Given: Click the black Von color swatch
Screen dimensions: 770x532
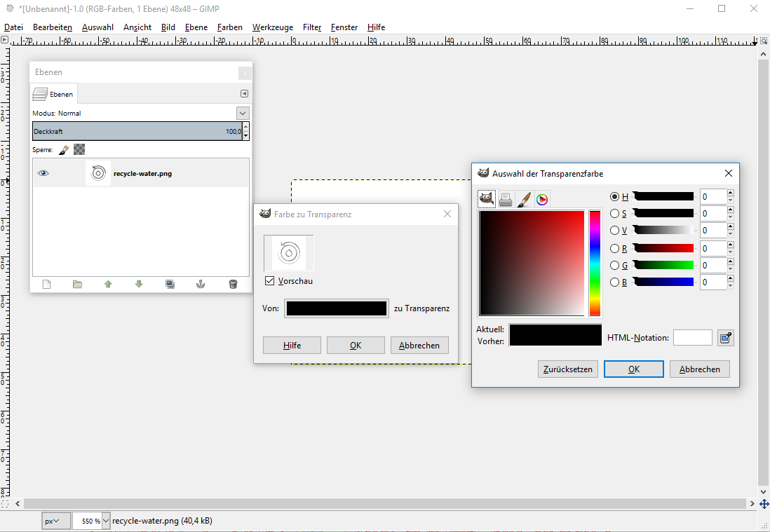Looking at the screenshot, I should coord(336,308).
